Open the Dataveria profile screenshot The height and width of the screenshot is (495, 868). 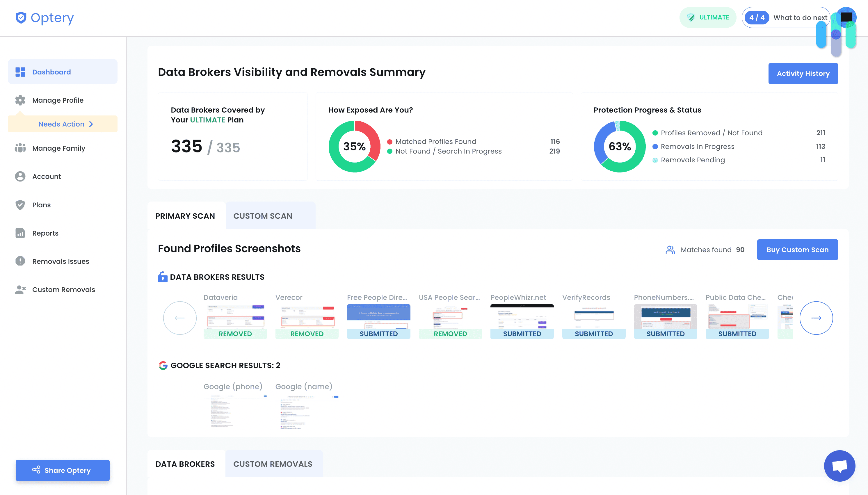(235, 316)
